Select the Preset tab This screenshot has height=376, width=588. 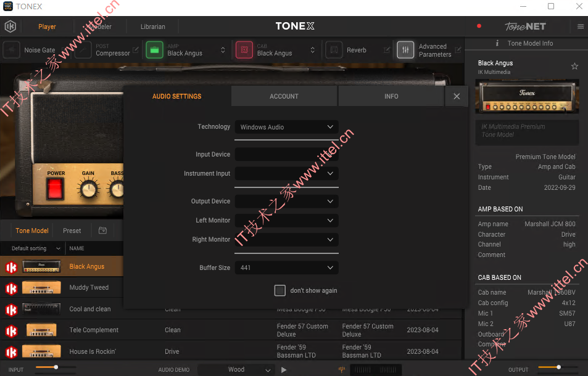click(x=72, y=231)
